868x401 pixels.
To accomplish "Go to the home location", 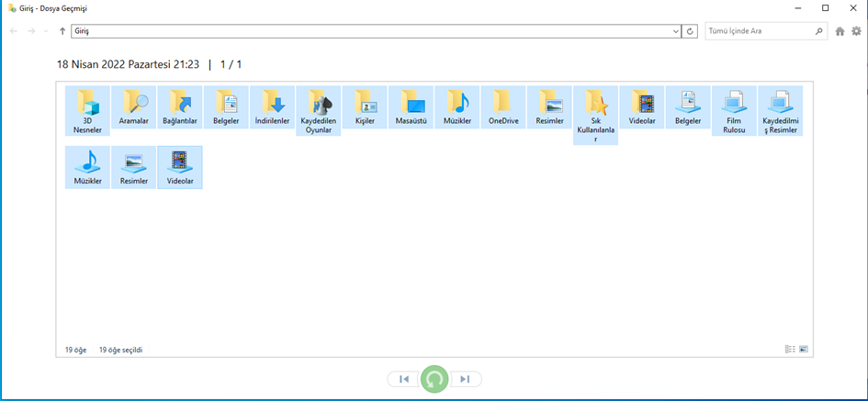I will pyautogui.click(x=840, y=31).
